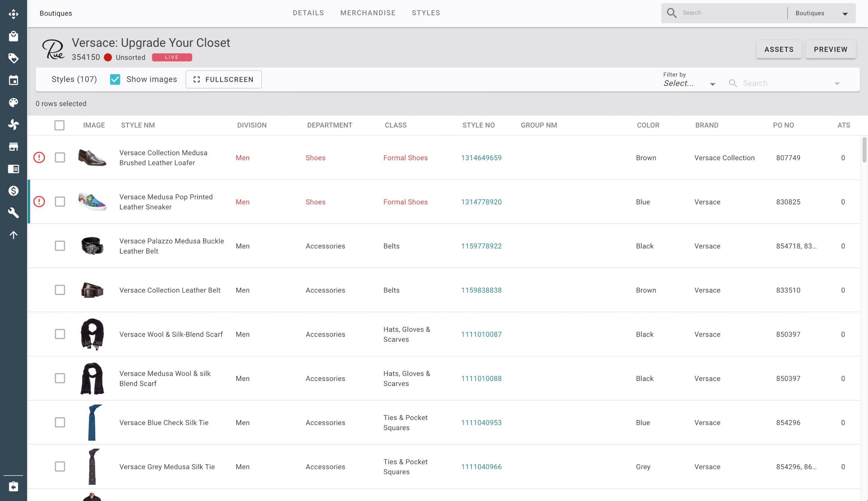Open the color palette icon in the sidebar

(14, 102)
